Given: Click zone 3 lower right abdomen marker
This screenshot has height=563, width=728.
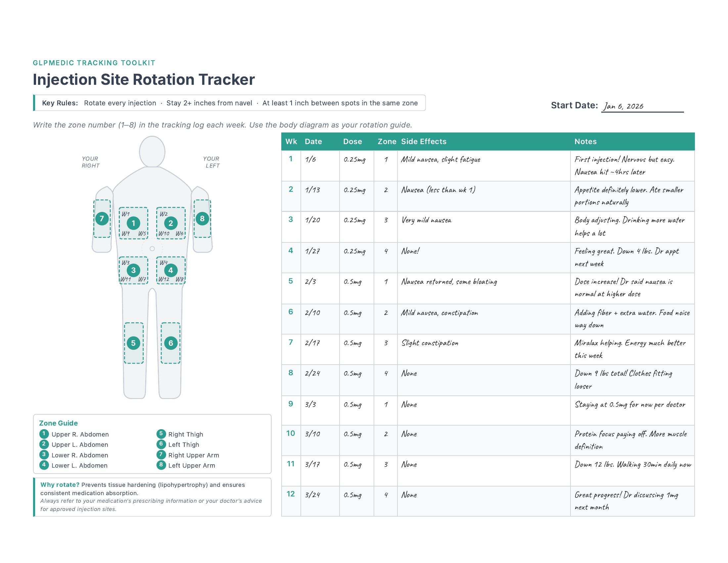Looking at the screenshot, I should click(x=134, y=270).
